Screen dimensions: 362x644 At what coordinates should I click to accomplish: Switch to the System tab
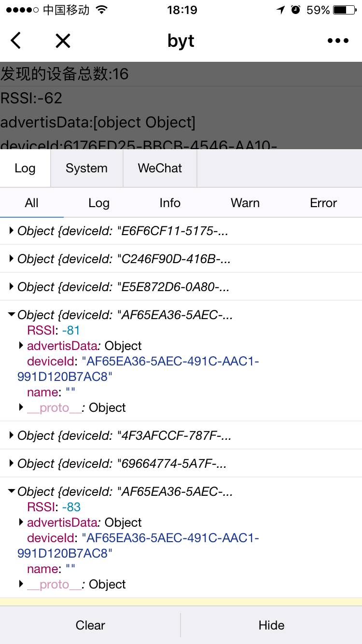point(87,168)
